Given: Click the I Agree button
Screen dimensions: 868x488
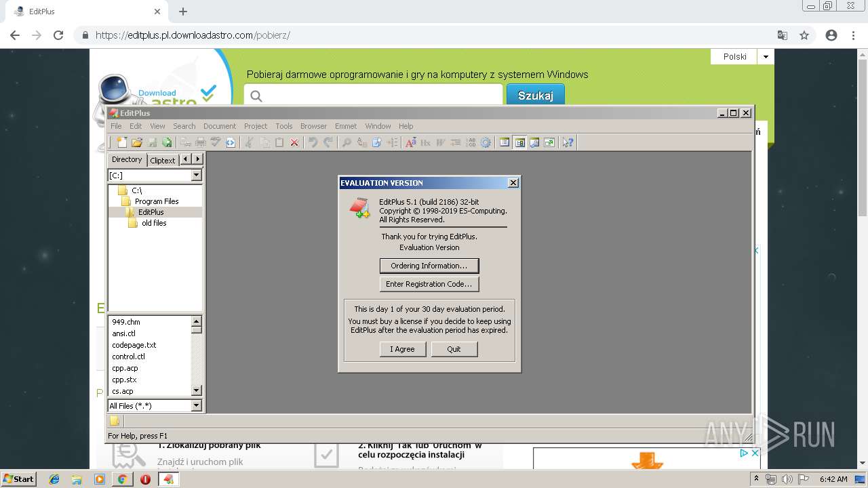Looking at the screenshot, I should pos(402,349).
